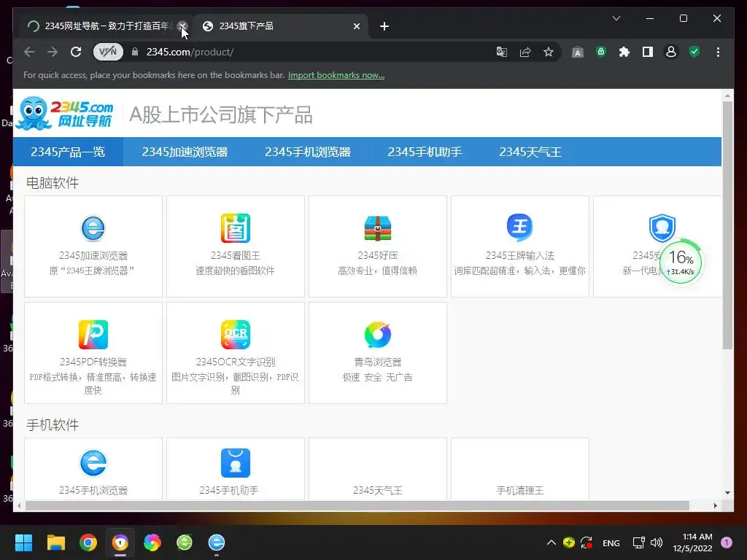Go forward to the next page
This screenshot has width=747, height=560.
click(53, 52)
